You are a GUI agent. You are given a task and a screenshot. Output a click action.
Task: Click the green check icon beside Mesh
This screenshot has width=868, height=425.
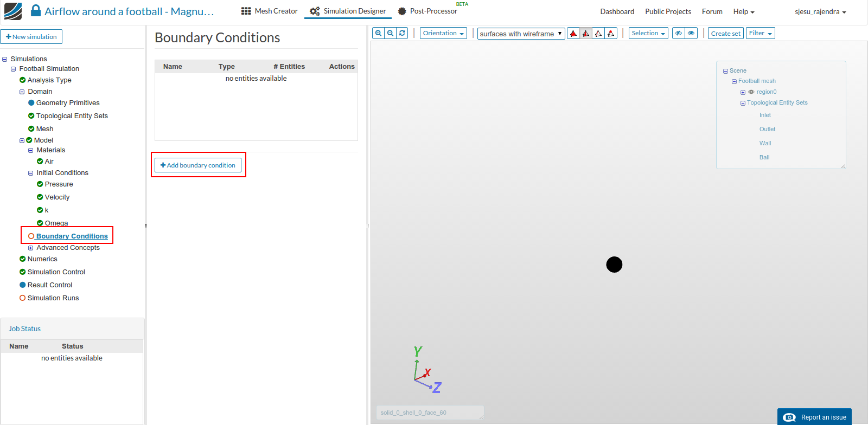[x=31, y=129]
